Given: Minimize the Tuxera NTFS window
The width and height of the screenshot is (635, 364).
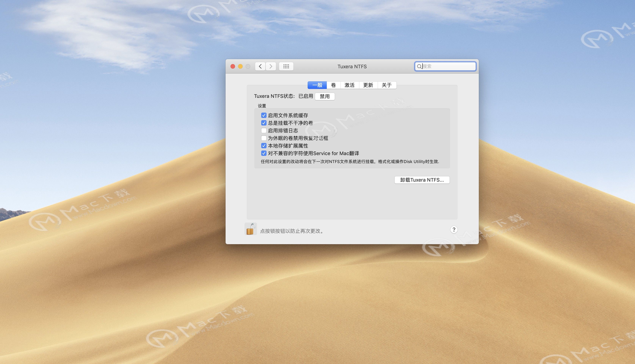Looking at the screenshot, I should 240,66.
